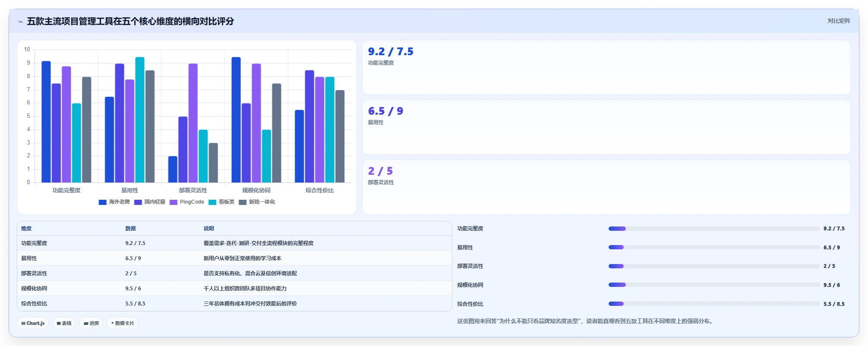Image resolution: width=868 pixels, height=346 pixels.
Task: Click the 功能完整度 progress bar
Action: coord(714,229)
